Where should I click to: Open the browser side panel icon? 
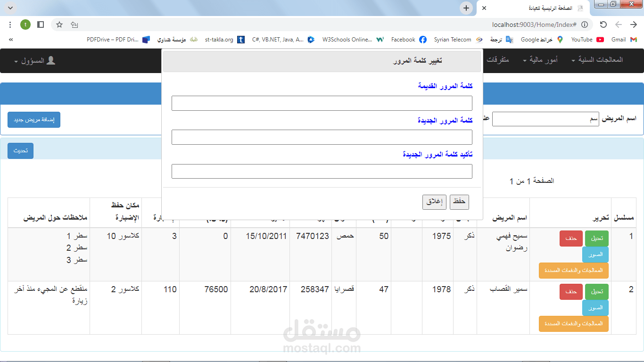41,25
